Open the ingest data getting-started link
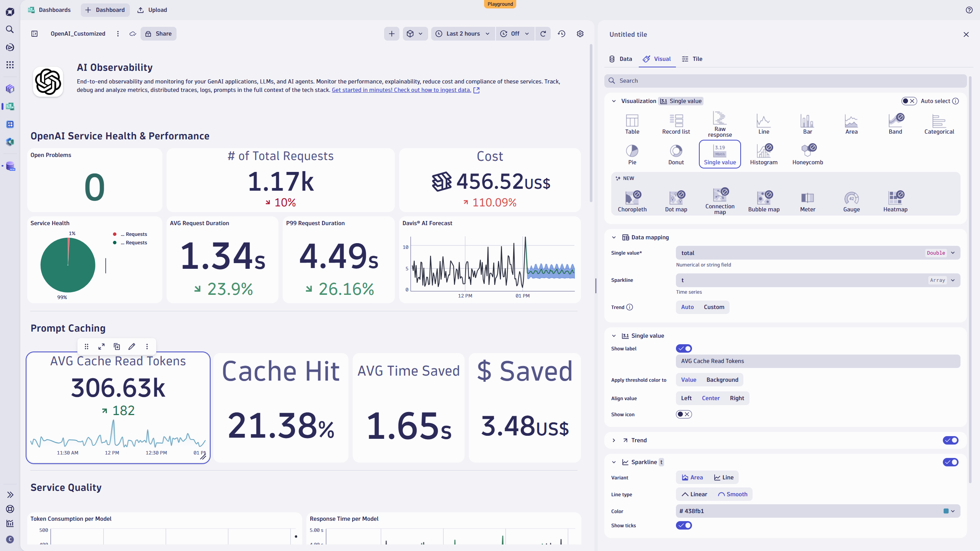This screenshot has height=551, width=980. pos(401,90)
